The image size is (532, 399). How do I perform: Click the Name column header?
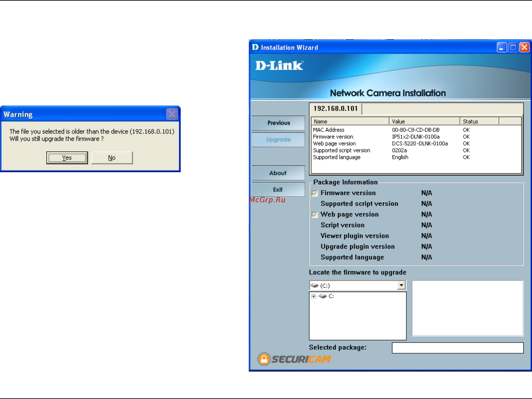[350, 121]
